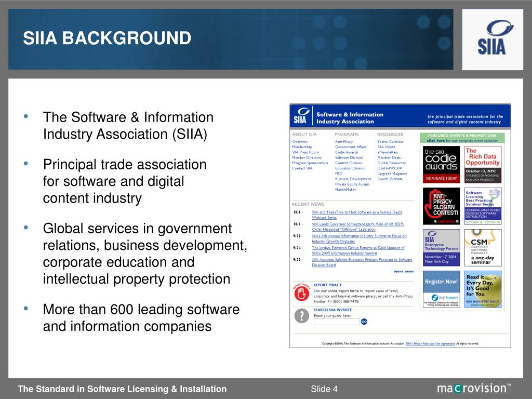Screen dimensions: 532x399
Task: Open the Global Resources link
Action: tap(392, 163)
